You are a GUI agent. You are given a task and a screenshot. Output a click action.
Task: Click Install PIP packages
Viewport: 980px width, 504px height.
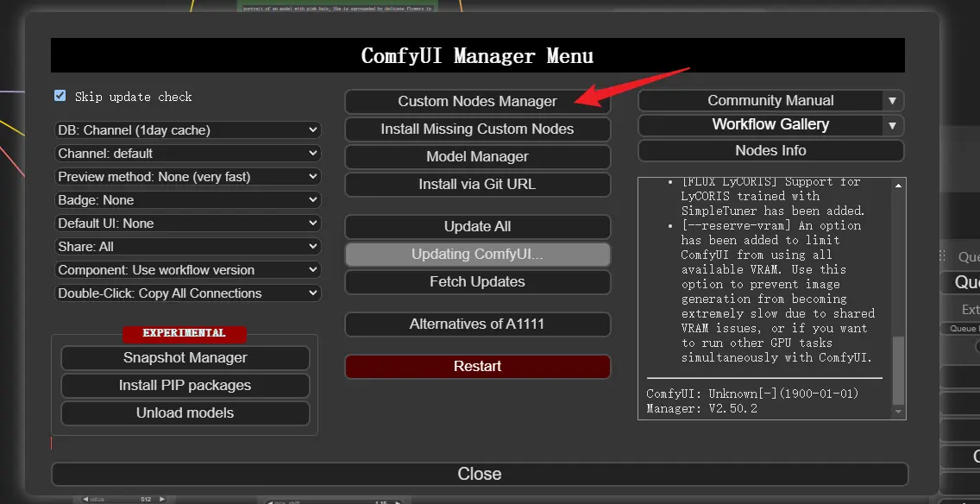pyautogui.click(x=185, y=385)
